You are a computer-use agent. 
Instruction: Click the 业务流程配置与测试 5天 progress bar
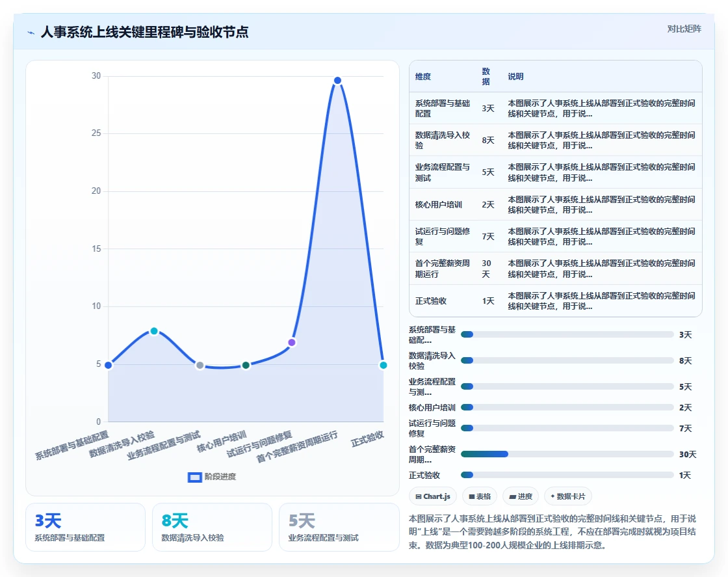pos(567,386)
